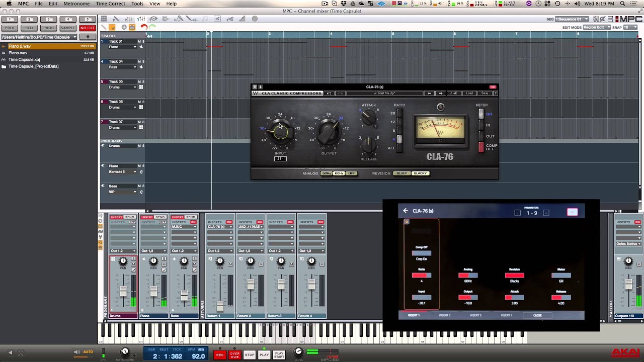The height and width of the screenshot is (362, 644).
Task: Open the pad grid view icon
Action: tap(104, 19)
